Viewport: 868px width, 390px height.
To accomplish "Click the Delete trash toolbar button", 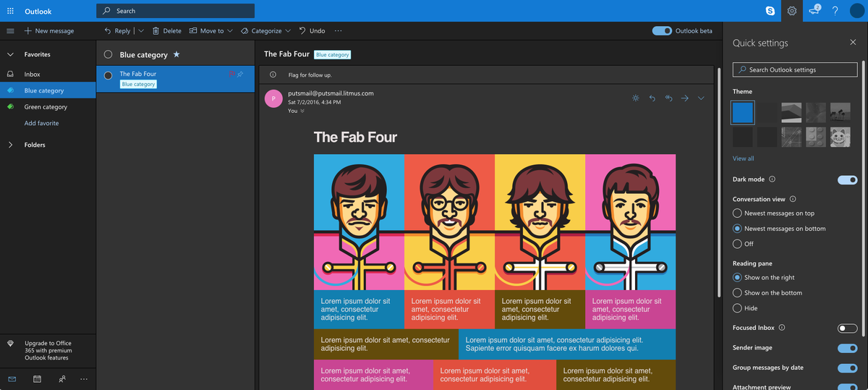I will [166, 31].
